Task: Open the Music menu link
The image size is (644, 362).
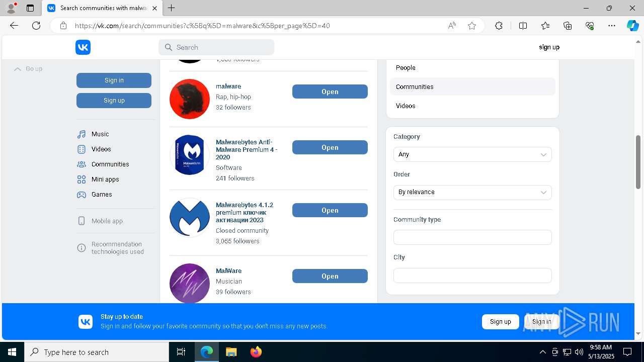Action: [x=100, y=134]
